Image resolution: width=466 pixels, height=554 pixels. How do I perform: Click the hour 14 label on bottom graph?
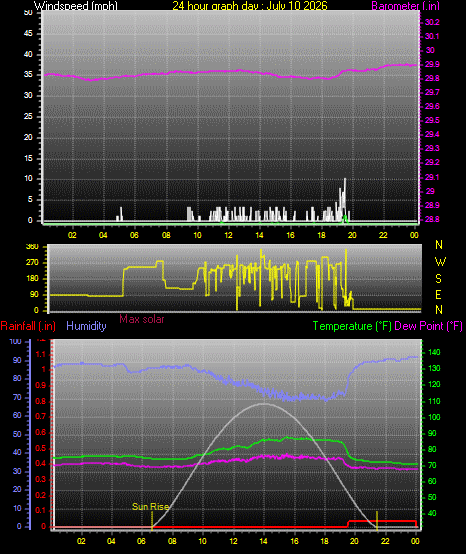264,541
